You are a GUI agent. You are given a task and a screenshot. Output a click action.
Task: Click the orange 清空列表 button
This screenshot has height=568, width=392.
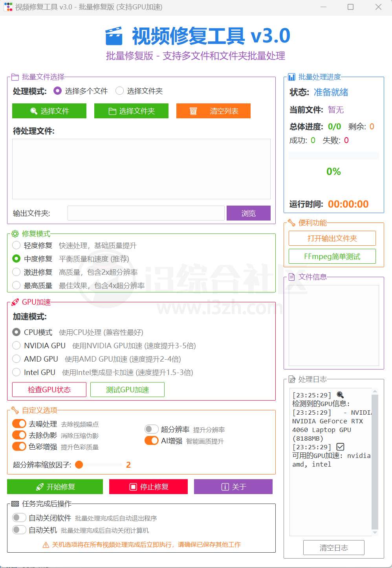(x=213, y=111)
